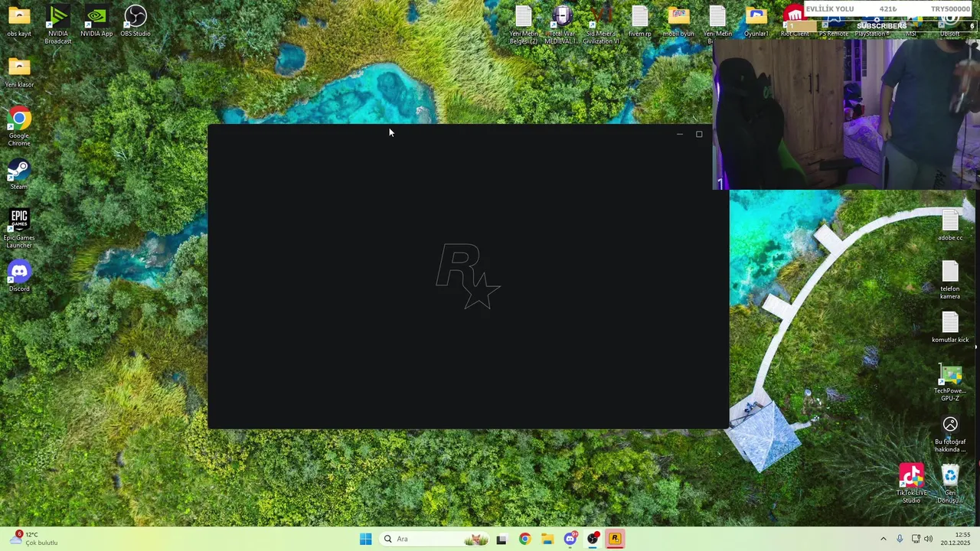Open Sid Meier's Civilization VI shortcut
This screenshot has height=551, width=980.
(x=601, y=24)
